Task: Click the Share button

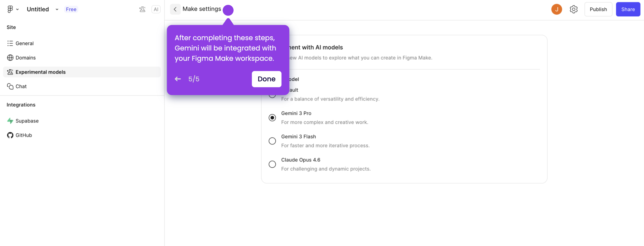Action: click(628, 10)
